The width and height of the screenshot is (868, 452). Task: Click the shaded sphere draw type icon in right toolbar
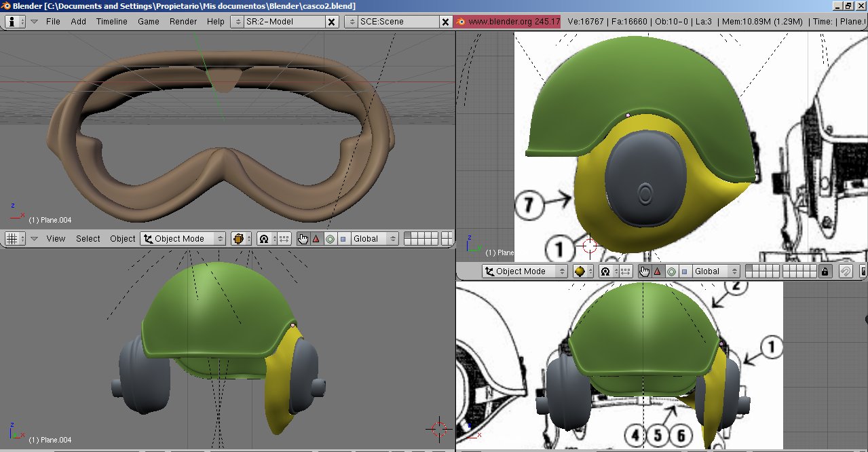[580, 271]
